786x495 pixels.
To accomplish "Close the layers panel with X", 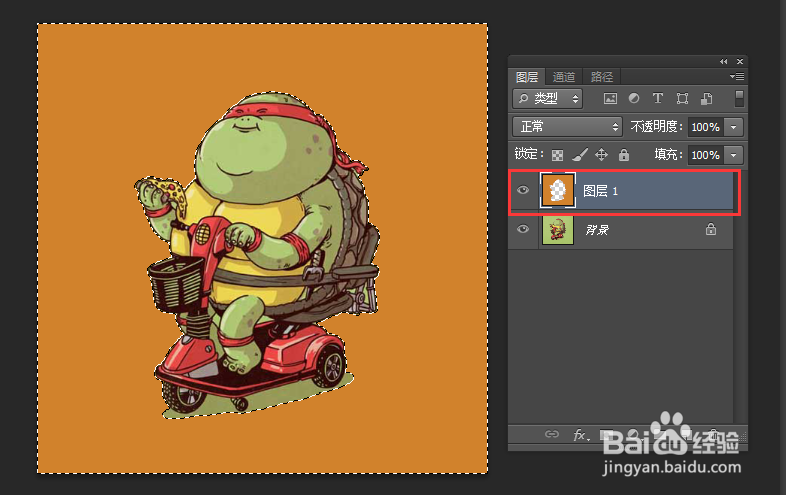I will pyautogui.click(x=740, y=61).
